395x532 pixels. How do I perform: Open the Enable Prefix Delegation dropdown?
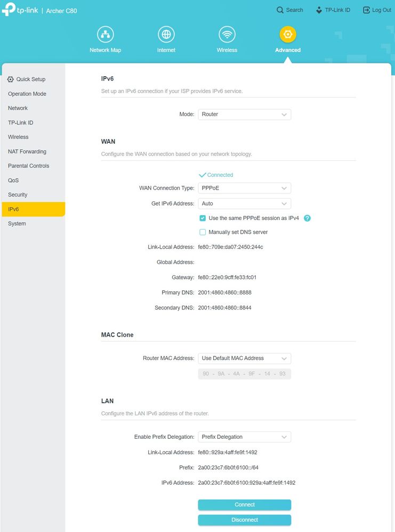pos(244,437)
